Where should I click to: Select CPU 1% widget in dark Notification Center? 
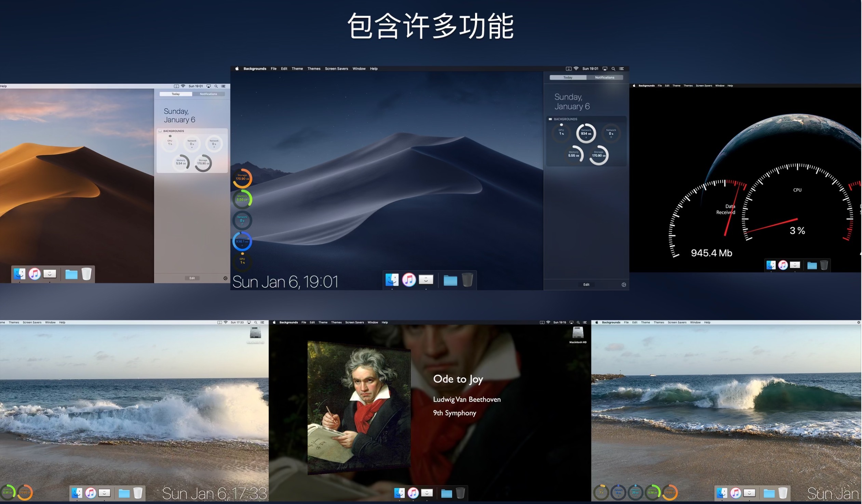[561, 133]
